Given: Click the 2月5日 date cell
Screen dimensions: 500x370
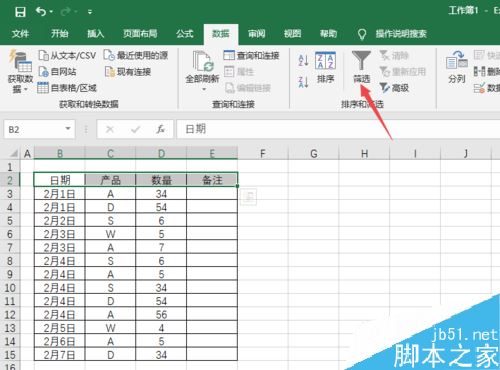Looking at the screenshot, I should tap(60, 328).
